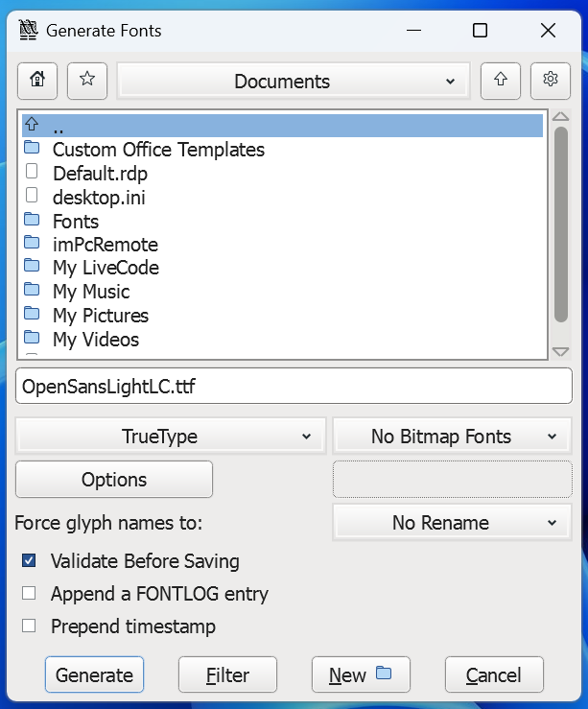Screen dimensions: 588x709
Task: Click the OpenSansLightLC.ttf filename field
Action: (x=294, y=387)
